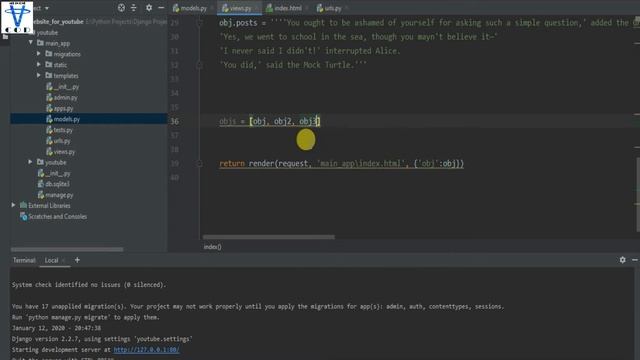Close the Local terminal session
Viewport: 640px width, 360px height.
(64, 260)
